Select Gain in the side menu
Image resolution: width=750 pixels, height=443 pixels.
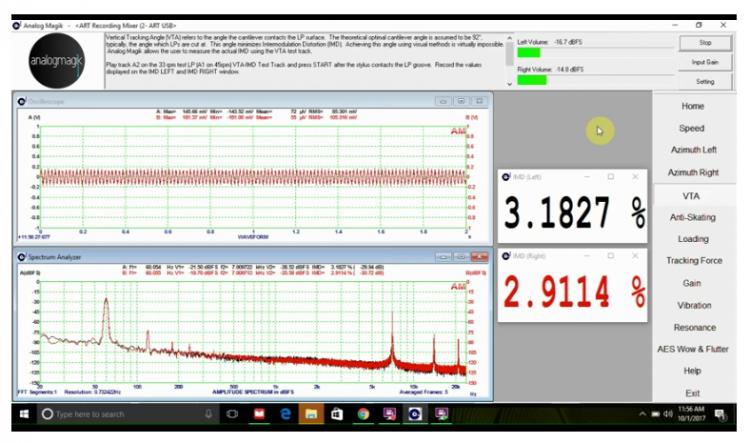click(692, 283)
